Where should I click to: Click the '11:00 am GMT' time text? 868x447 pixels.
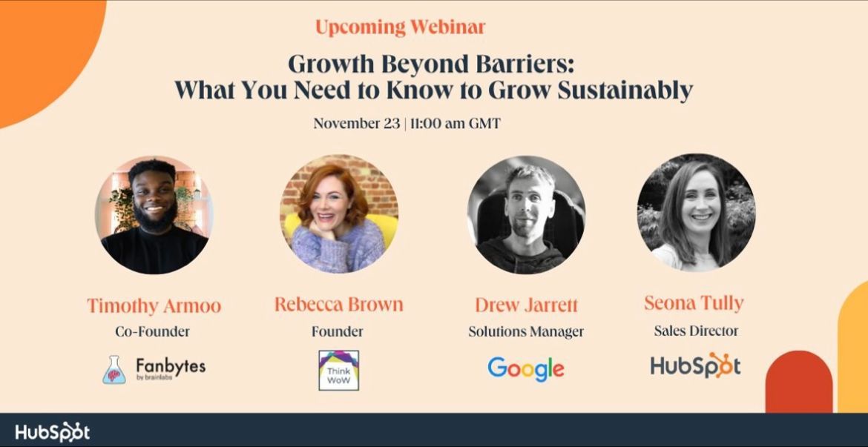pyautogui.click(x=455, y=123)
